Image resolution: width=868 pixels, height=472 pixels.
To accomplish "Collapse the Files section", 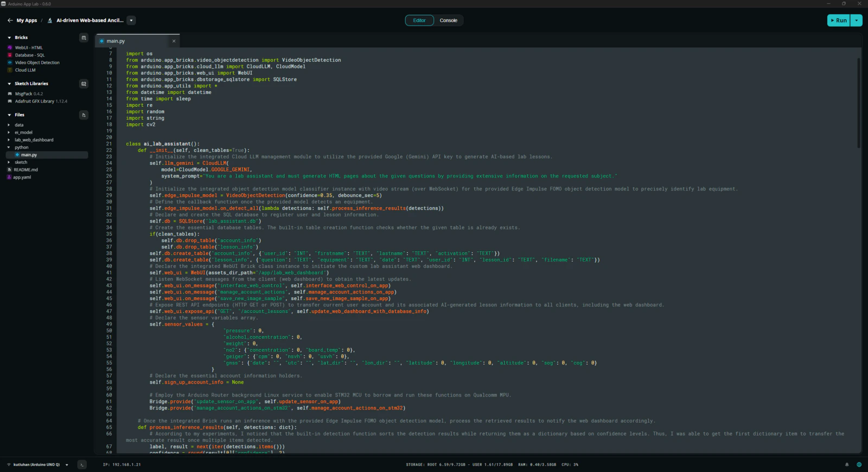I will click(9, 115).
